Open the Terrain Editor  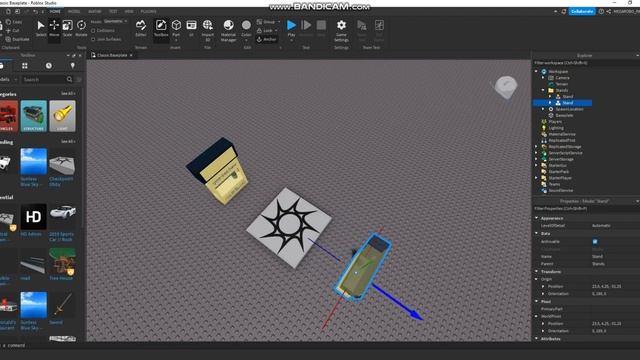[141, 29]
